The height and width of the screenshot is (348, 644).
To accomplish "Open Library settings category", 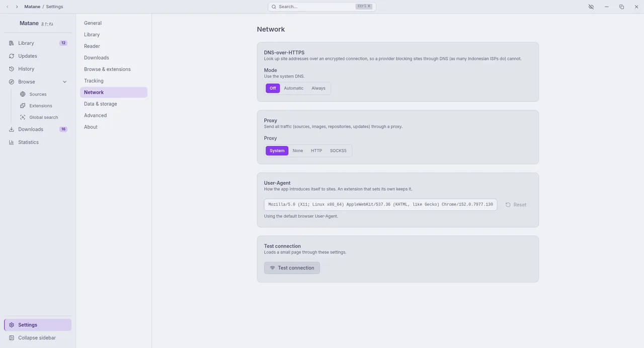I will (114, 35).
